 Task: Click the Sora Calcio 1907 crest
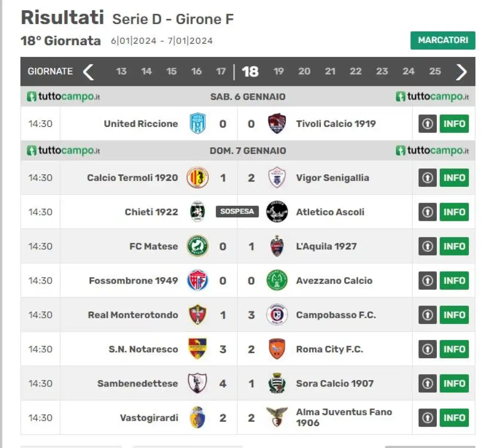[x=277, y=383]
